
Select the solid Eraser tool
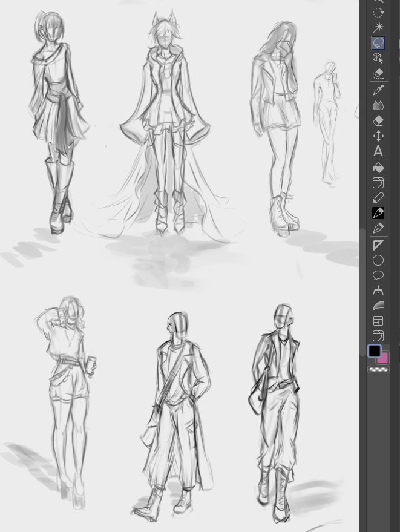(x=378, y=121)
